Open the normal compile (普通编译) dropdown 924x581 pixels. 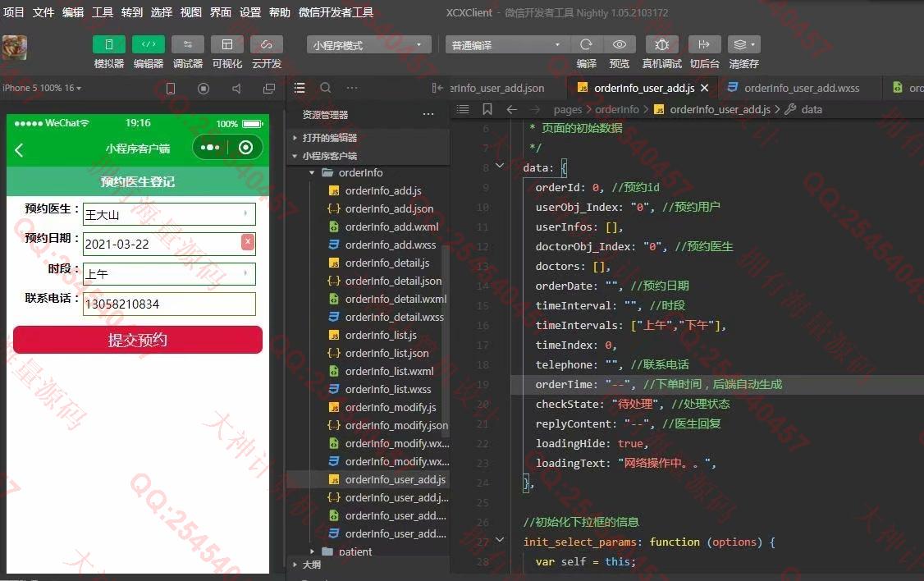(x=507, y=45)
